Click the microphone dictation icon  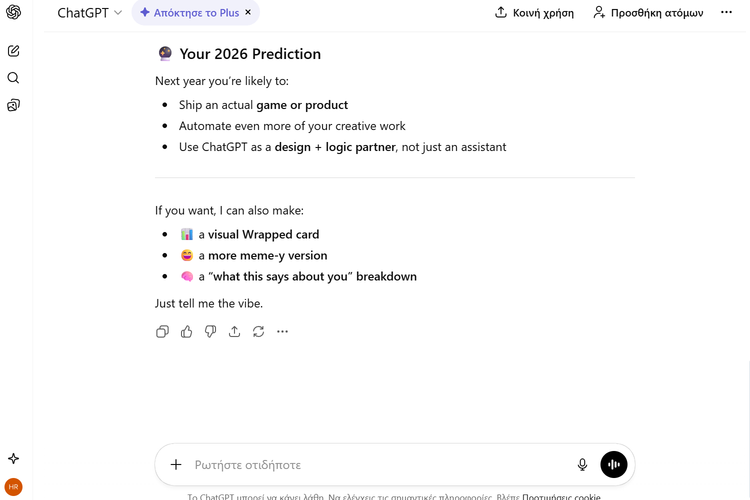point(583,465)
